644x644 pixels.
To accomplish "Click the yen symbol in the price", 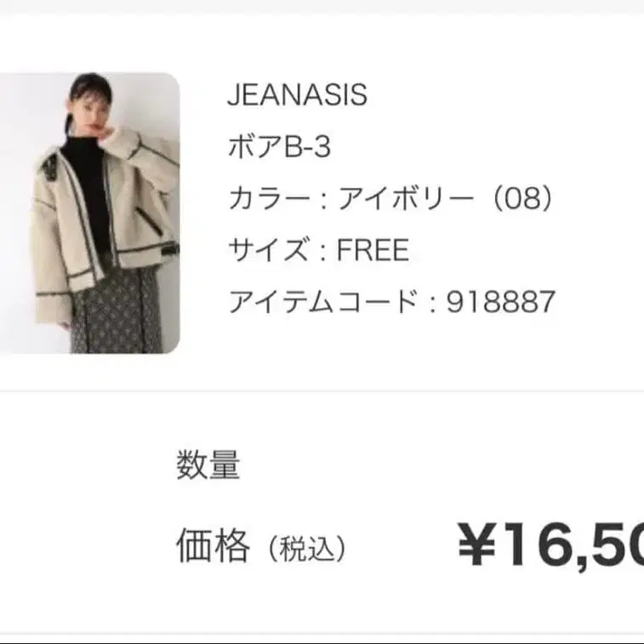I will 477,545.
